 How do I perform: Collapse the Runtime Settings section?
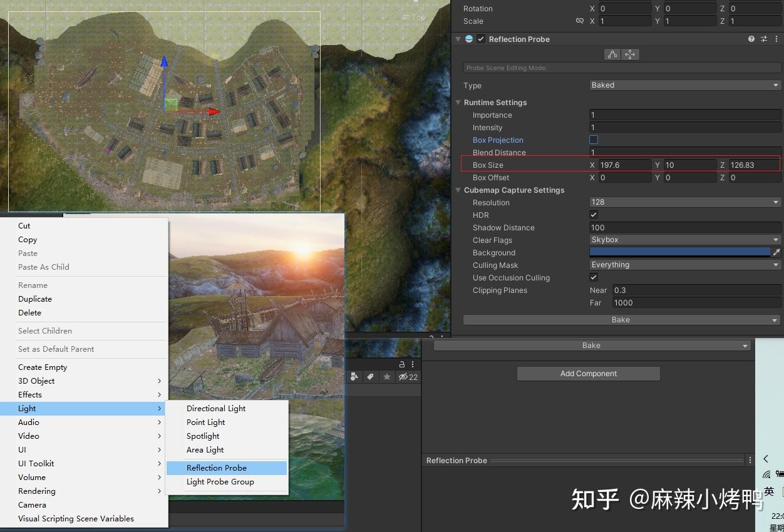tap(458, 102)
